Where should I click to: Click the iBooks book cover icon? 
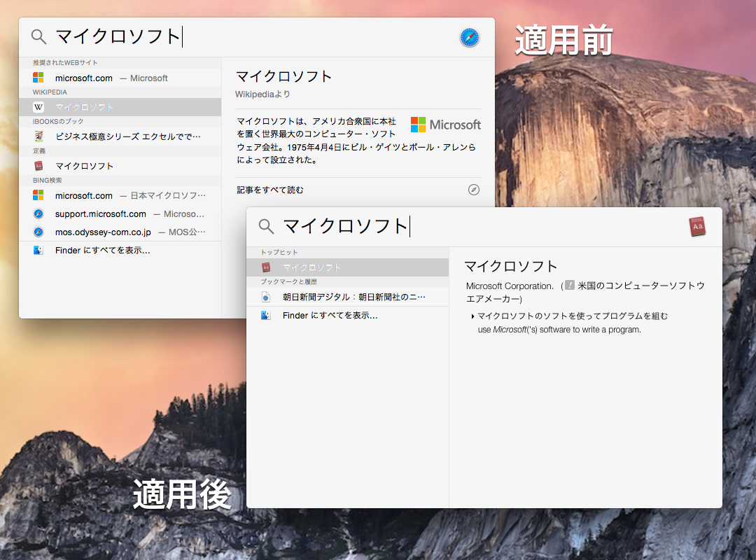coord(38,136)
